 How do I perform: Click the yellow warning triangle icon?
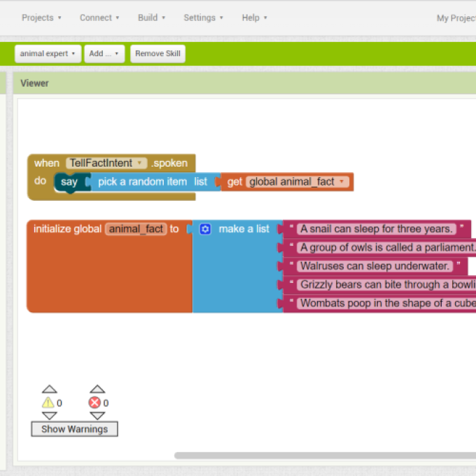48,402
